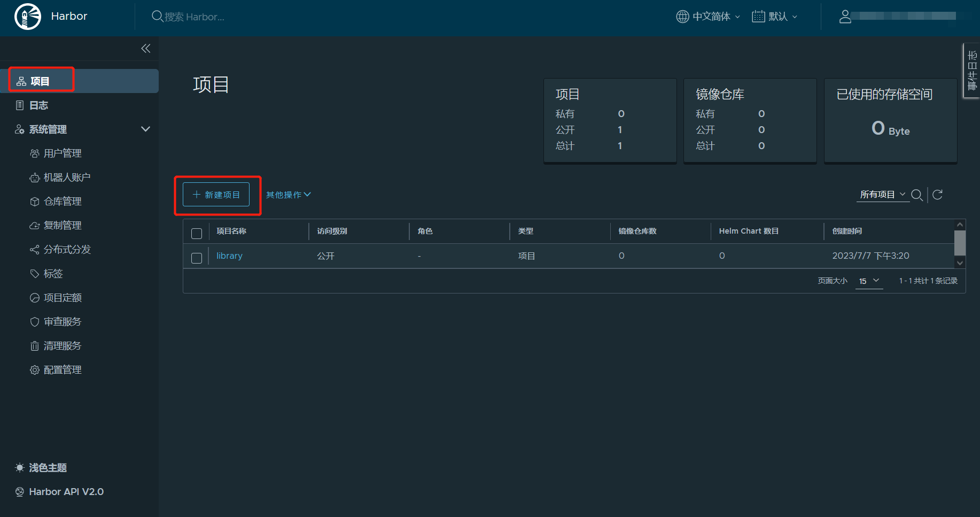Open 项目 in sidebar
Image resolution: width=980 pixels, height=517 pixels.
click(x=79, y=81)
